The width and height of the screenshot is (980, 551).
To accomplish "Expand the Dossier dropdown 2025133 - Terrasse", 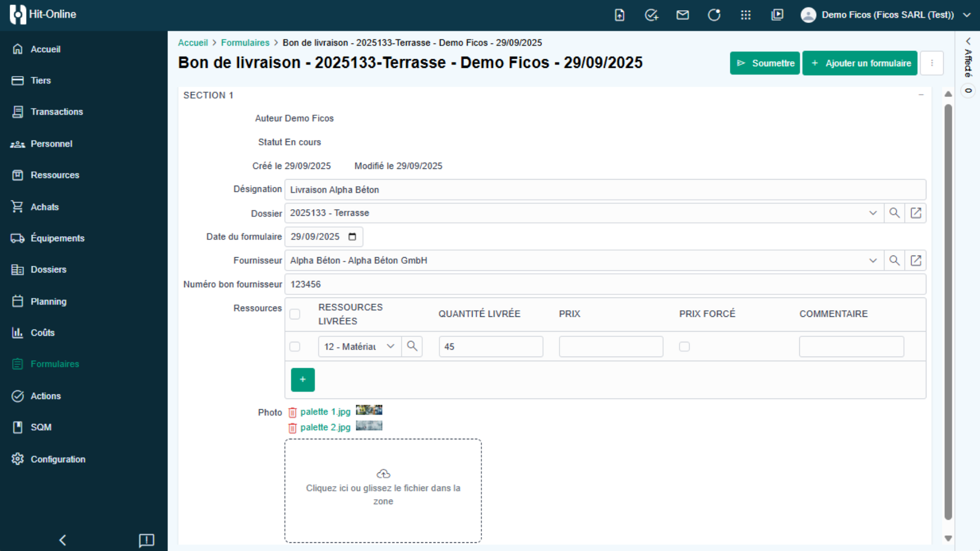I will tap(873, 213).
